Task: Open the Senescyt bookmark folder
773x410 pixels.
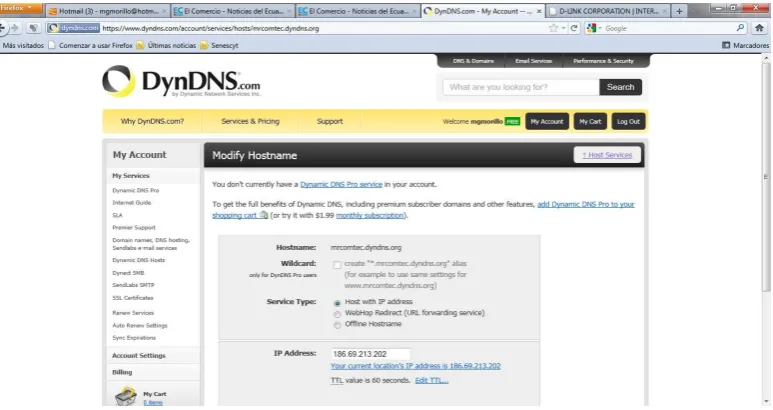Action: click(219, 45)
